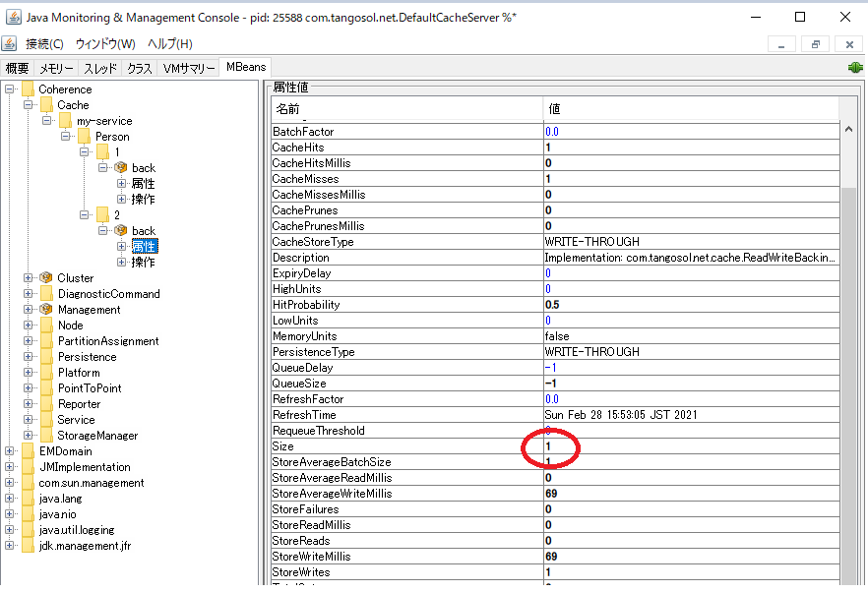
Task: Switch to the クラス tab
Action: [140, 68]
